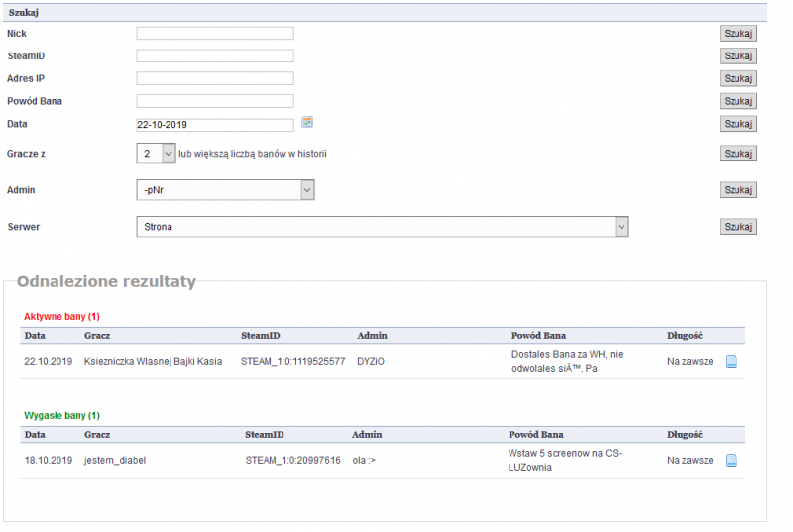The width and height of the screenshot is (793, 532).
Task: Open ban details icon for Ksiezniczka Wlasnej Bajki Kasia
Action: (x=732, y=362)
